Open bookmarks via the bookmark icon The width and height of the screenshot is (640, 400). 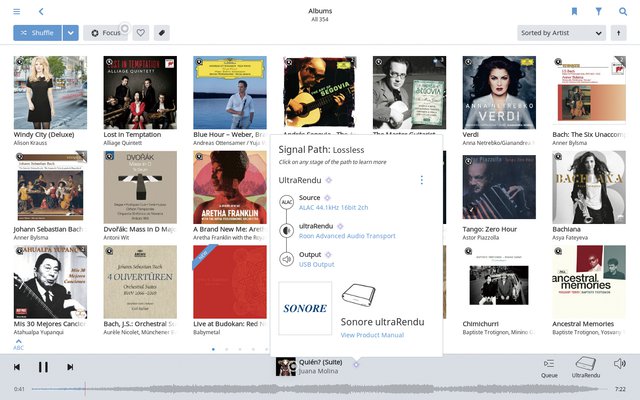(x=574, y=11)
